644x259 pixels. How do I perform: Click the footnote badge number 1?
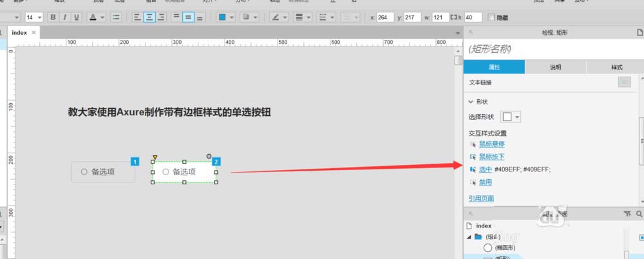point(135,162)
